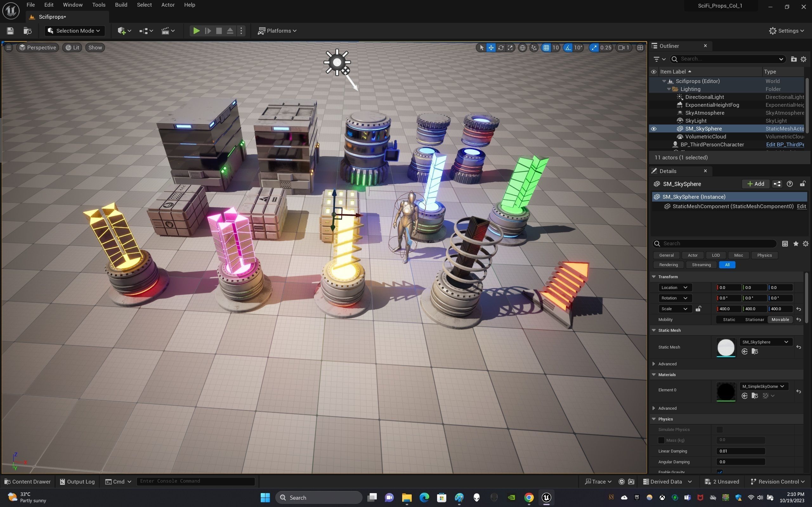This screenshot has height=507, width=812.
Task: Enable the Mass (kg) override checkbox
Action: [x=661, y=440]
